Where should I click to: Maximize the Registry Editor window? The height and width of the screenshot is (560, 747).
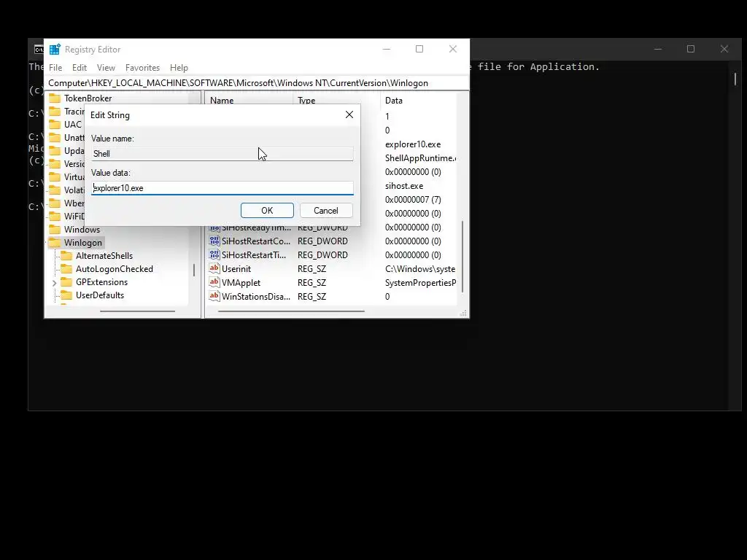point(419,49)
